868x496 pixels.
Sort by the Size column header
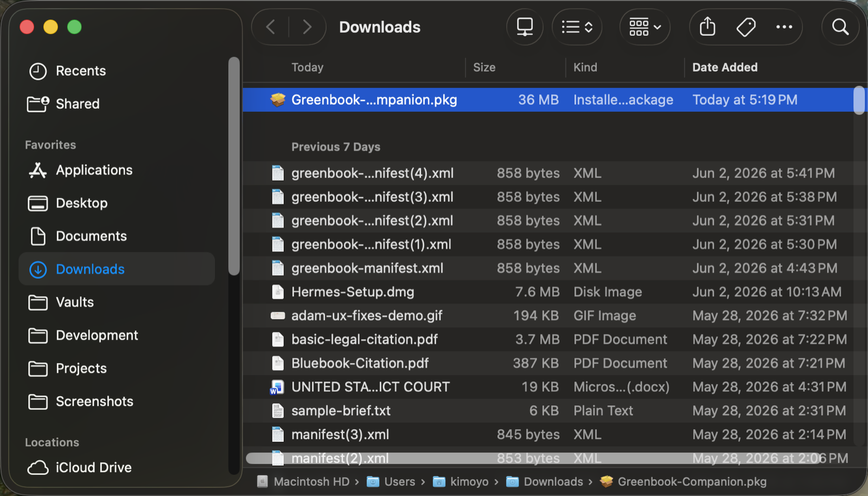point(484,67)
